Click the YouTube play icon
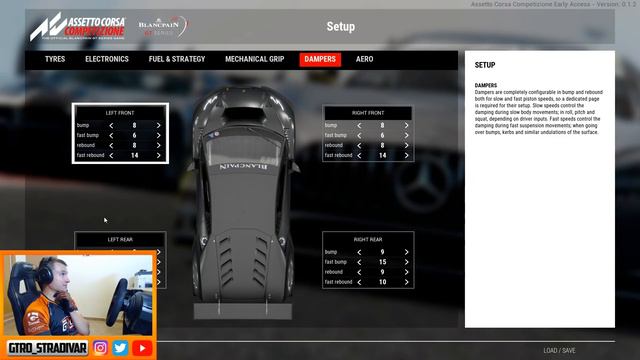This screenshot has height=360, width=640. point(142,348)
